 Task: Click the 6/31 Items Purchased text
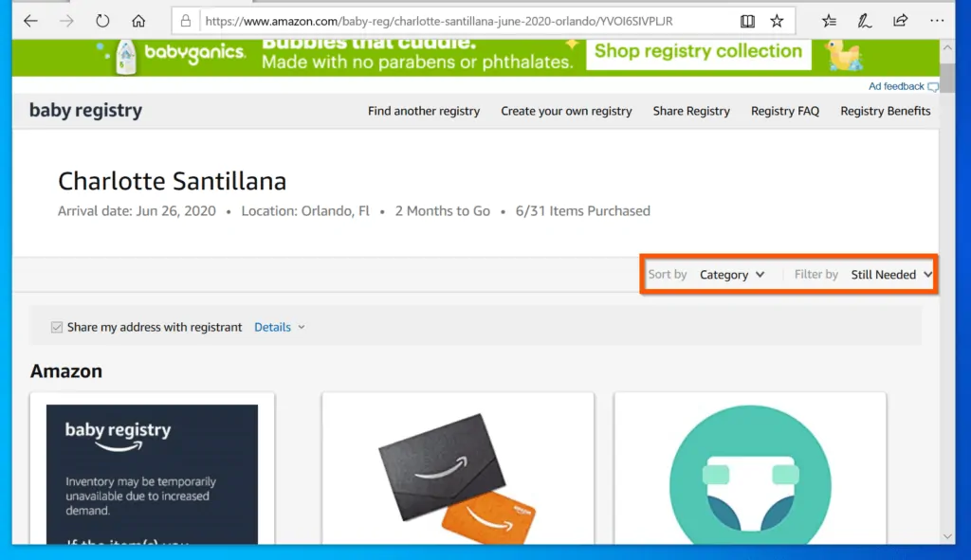coord(583,211)
